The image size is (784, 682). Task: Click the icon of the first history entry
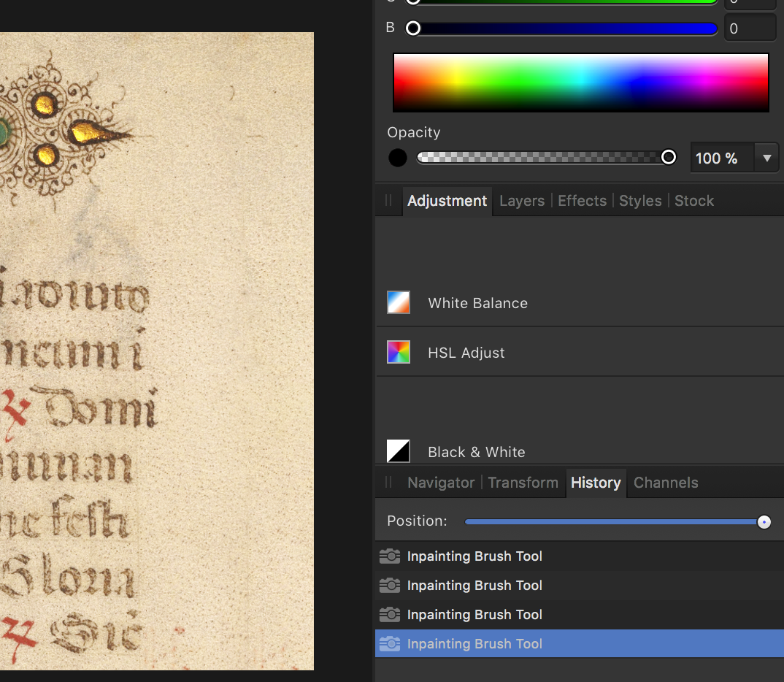tap(390, 556)
